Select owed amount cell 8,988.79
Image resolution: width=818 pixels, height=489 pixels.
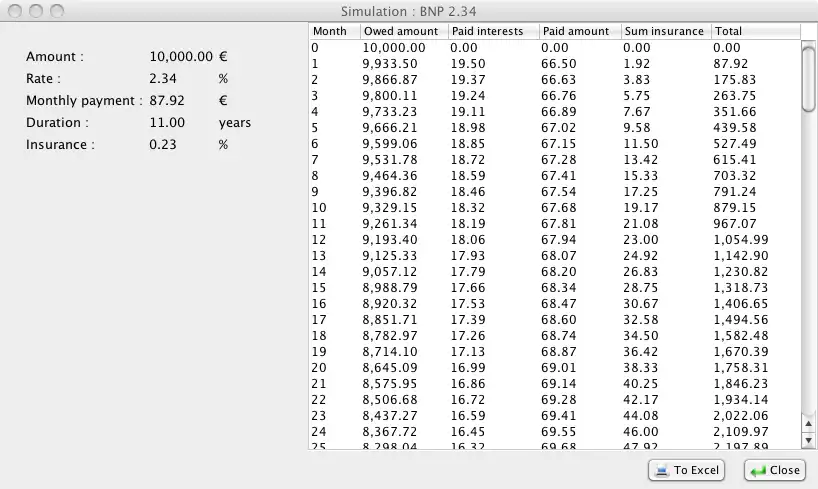[390, 288]
